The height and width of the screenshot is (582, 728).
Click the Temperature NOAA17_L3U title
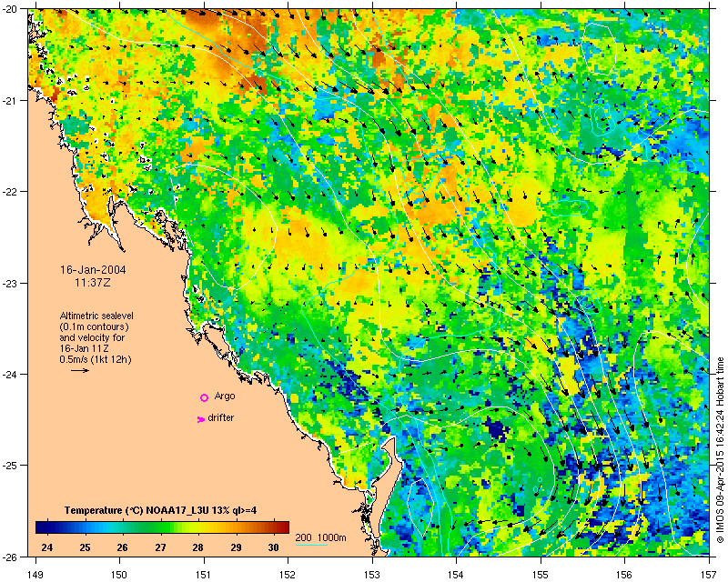pyautogui.click(x=161, y=510)
